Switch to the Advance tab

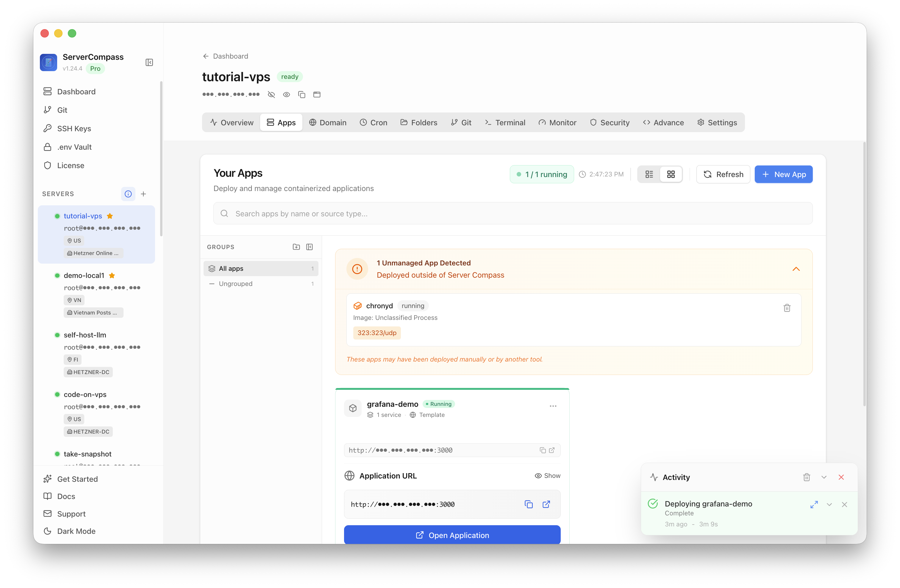(663, 123)
